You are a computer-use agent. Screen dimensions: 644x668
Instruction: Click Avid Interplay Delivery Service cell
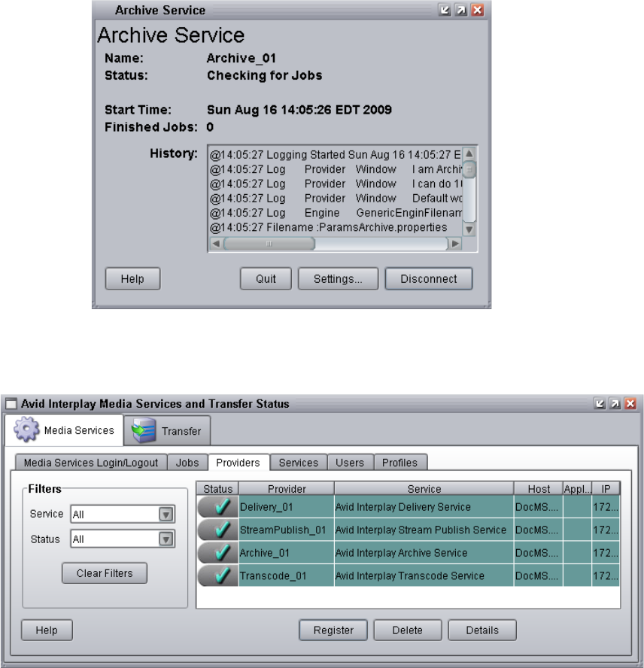pos(424,506)
